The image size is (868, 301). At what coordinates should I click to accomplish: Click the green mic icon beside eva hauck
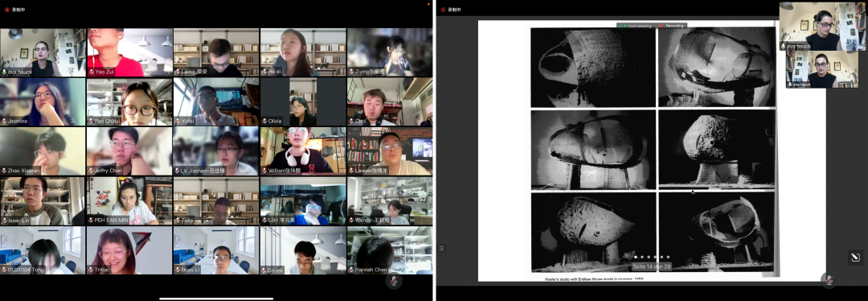5,72
